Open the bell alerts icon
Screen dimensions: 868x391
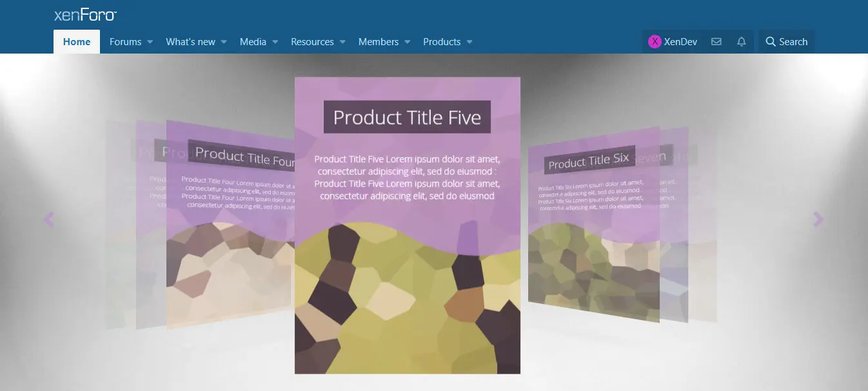click(x=742, y=42)
